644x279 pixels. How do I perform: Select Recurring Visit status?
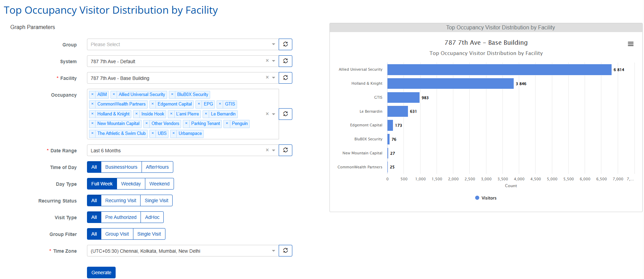click(121, 200)
